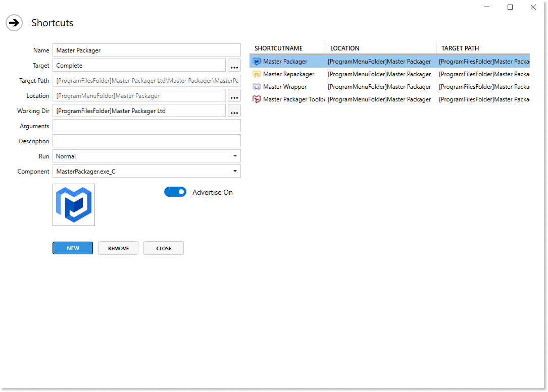Click the NEW button

pyautogui.click(x=73, y=248)
